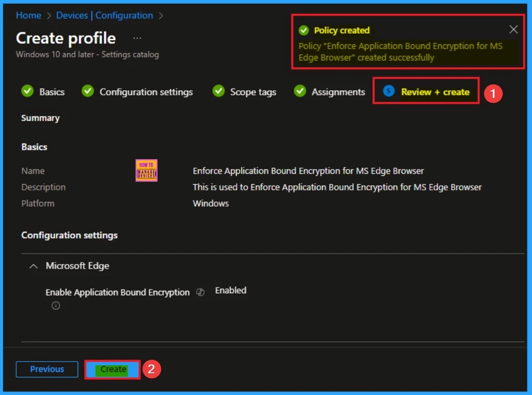Viewport: 532px width, 395px height.
Task: Click the notification message about created policy
Action: 401,52
